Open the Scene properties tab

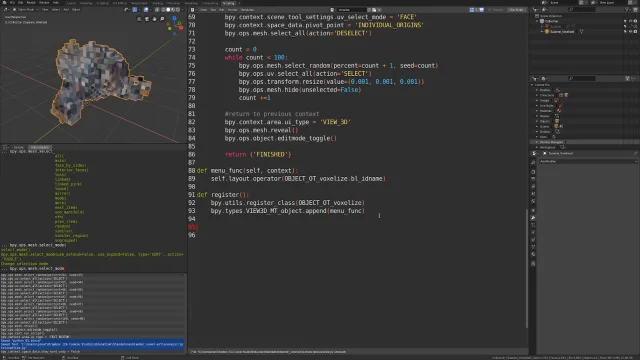533,193
